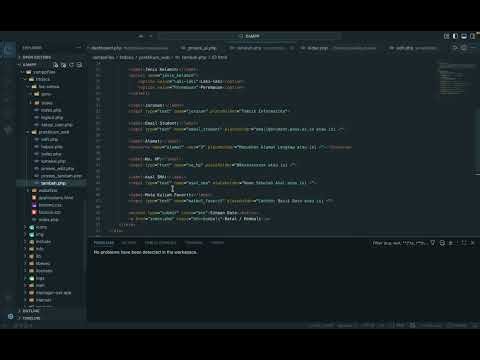
Task: Collapse all folders in explorer
Action: [79, 65]
